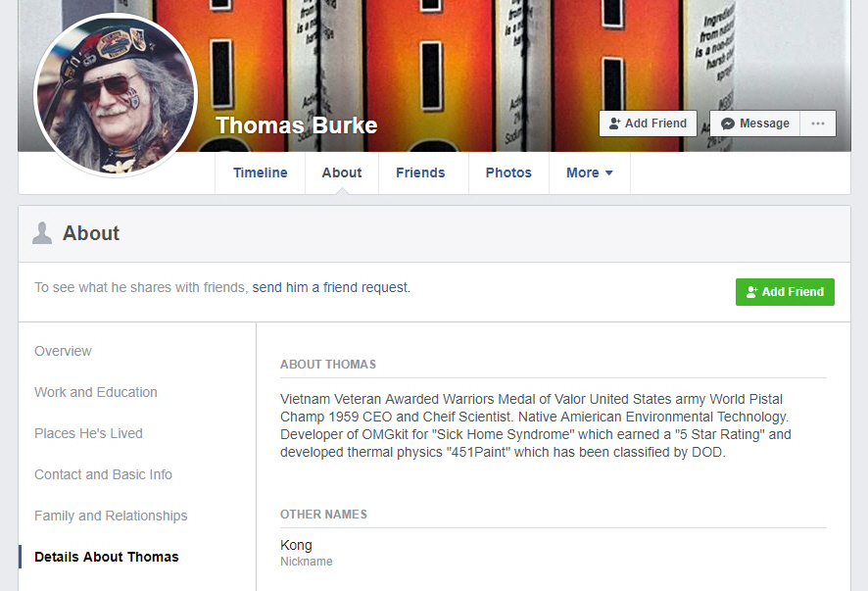Click the Thomas Burke name on the cover photo
Image resolution: width=868 pixels, height=591 pixels.
click(x=296, y=125)
